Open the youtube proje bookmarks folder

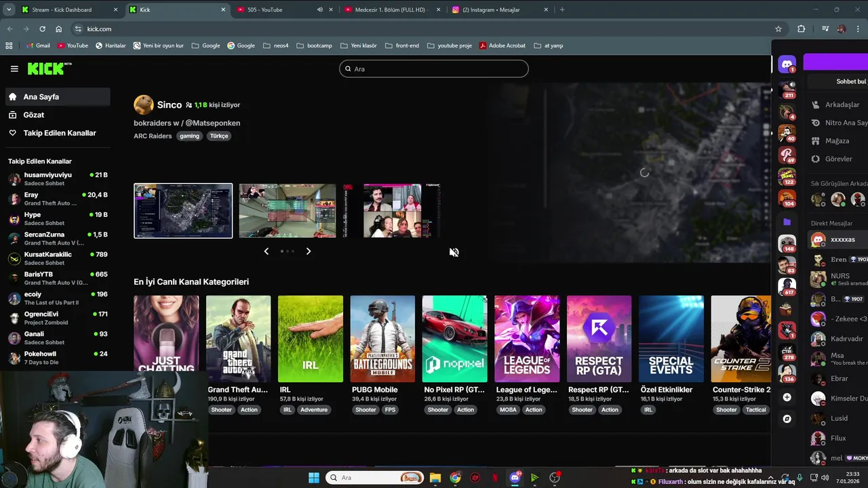pos(450,45)
